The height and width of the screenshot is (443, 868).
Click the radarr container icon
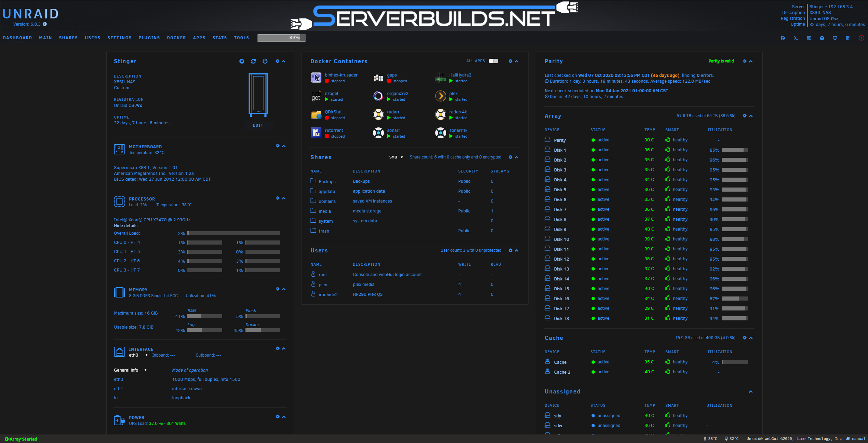378,114
